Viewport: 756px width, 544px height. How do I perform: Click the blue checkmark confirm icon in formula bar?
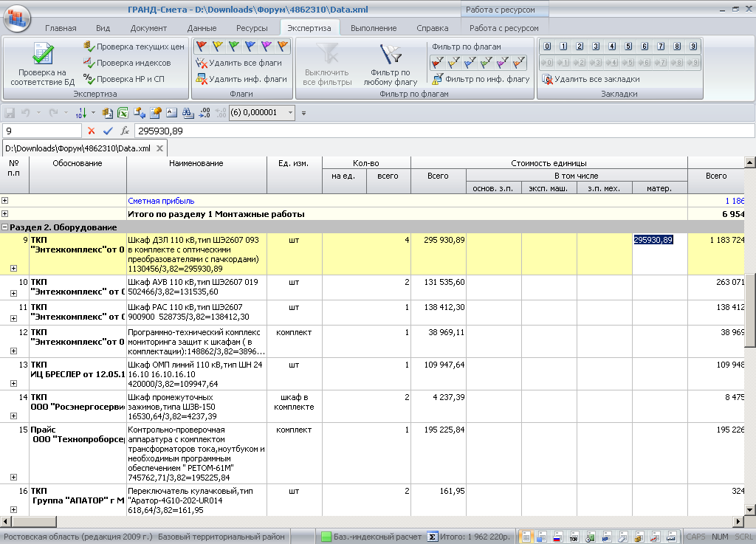[108, 131]
